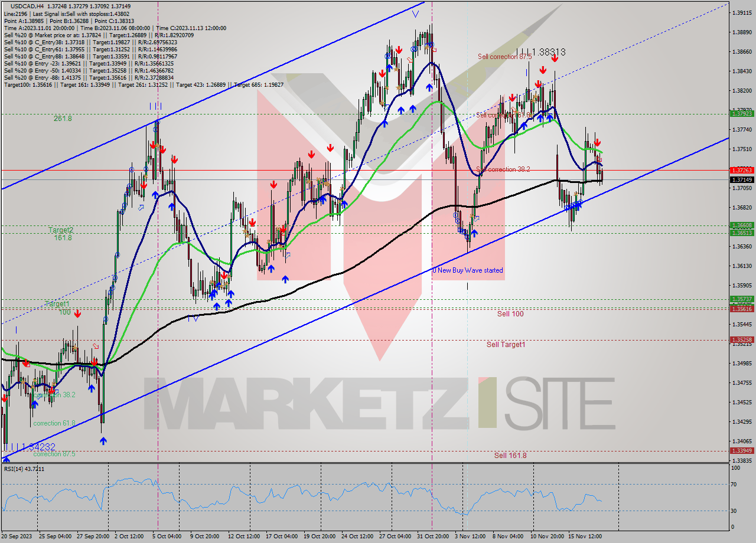Click the '2 Oct 12:00' time axis label

[129, 537]
